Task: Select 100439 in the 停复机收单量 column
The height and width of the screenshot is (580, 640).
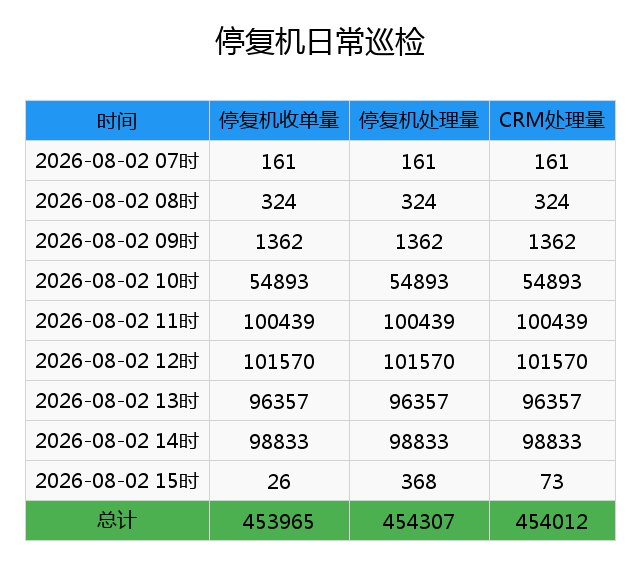Action: 279,321
